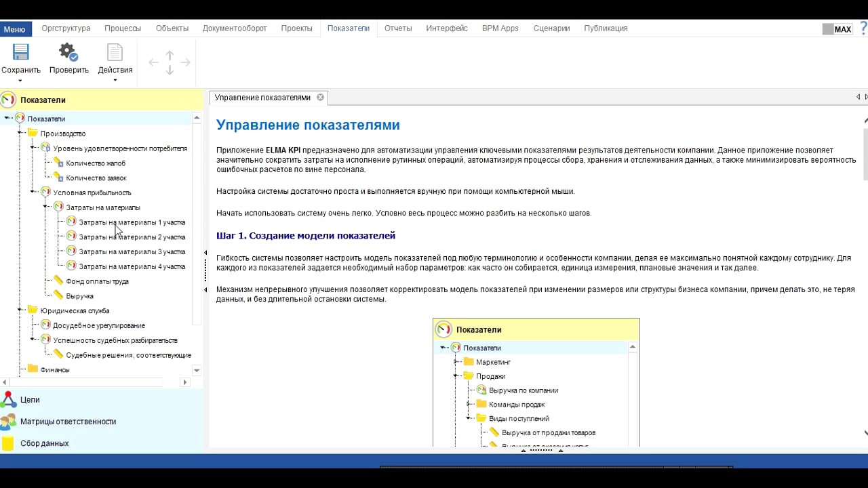This screenshot has height=488, width=868.
Task: Open the Действия document icon
Action: (x=115, y=52)
